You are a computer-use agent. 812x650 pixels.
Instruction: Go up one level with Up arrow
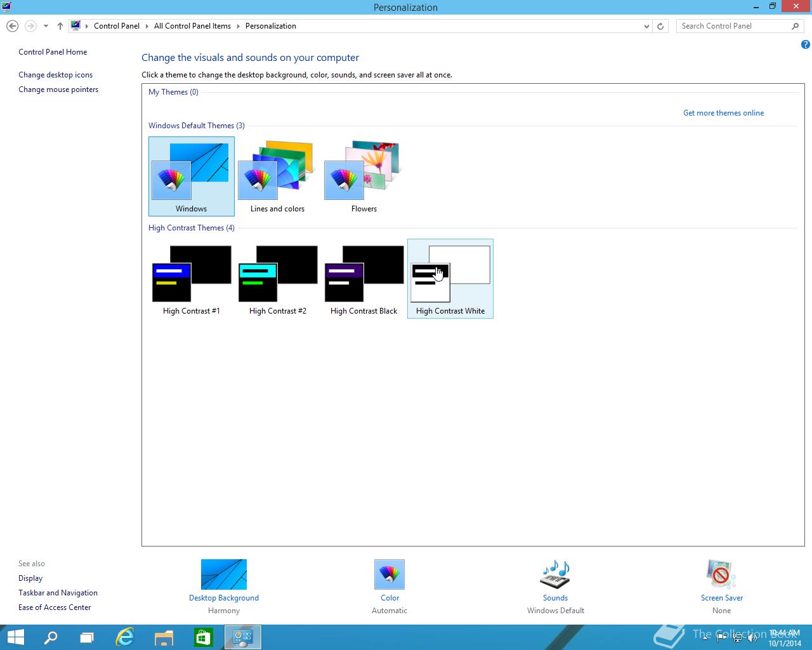[x=60, y=26]
